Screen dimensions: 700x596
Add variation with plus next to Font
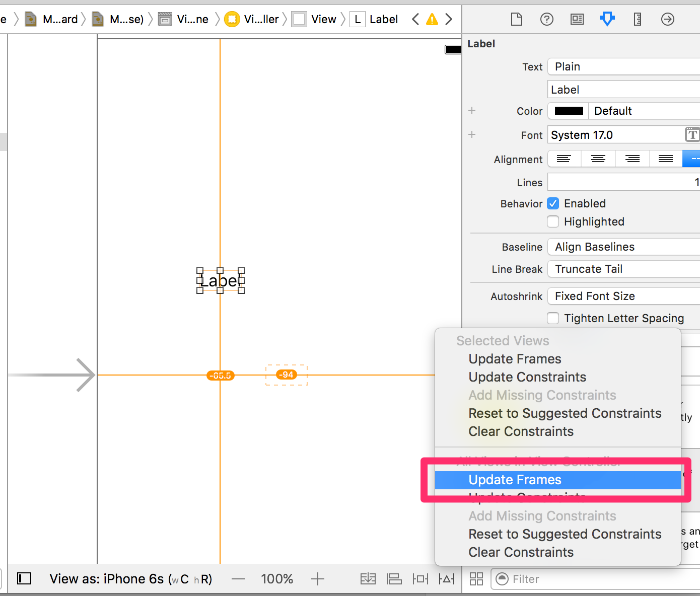(472, 134)
